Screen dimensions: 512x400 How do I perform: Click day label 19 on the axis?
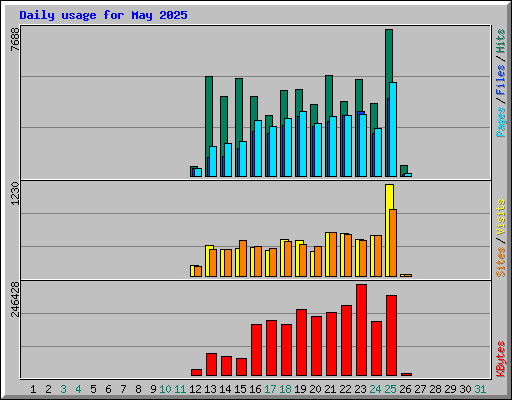click(300, 389)
